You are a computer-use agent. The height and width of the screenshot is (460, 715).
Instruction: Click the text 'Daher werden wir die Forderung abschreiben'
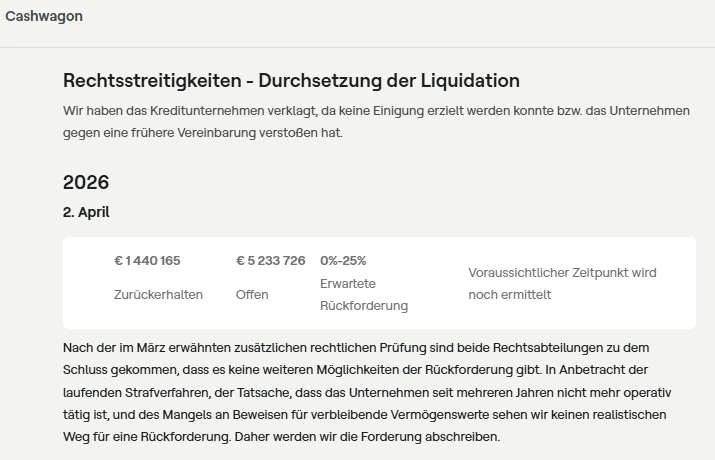[x=333, y=437]
